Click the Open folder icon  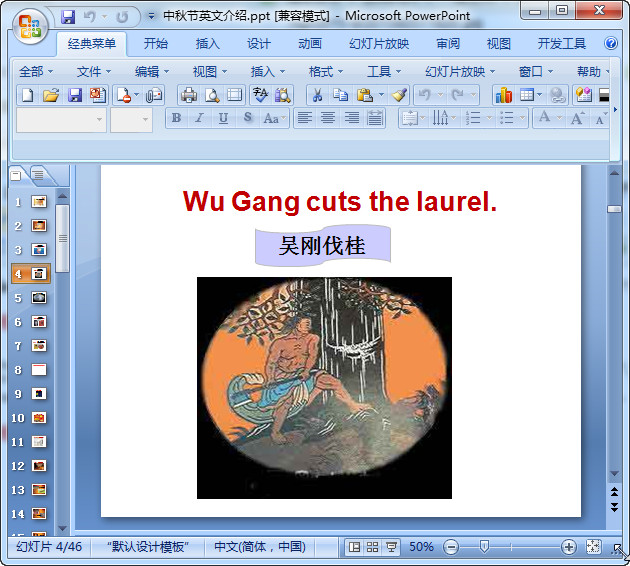tap(51, 95)
